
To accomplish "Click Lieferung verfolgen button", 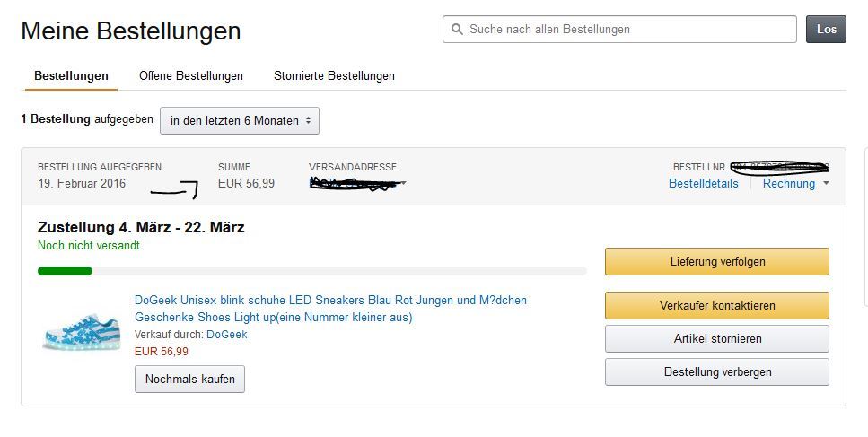I will coord(717,262).
